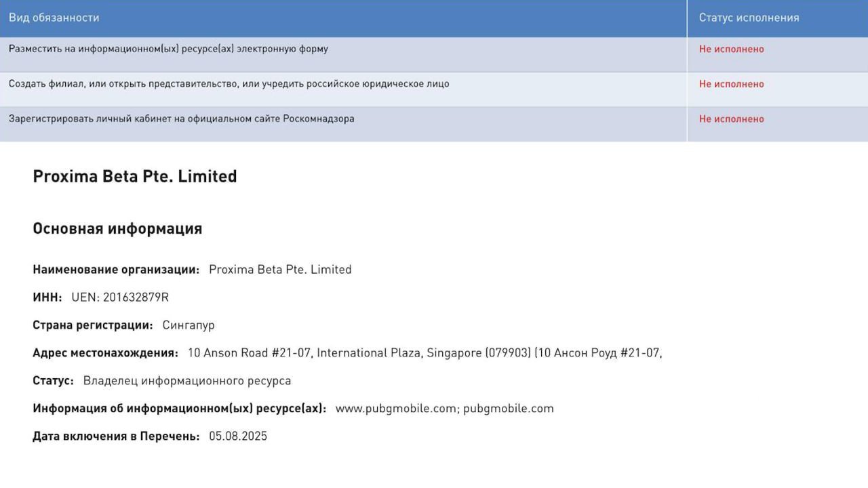Click the 'Наименование организации' field label
The image size is (868, 488).
point(116,270)
